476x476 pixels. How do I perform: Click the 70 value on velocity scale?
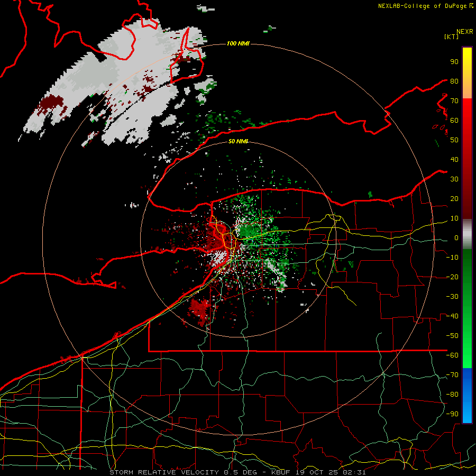[454, 101]
